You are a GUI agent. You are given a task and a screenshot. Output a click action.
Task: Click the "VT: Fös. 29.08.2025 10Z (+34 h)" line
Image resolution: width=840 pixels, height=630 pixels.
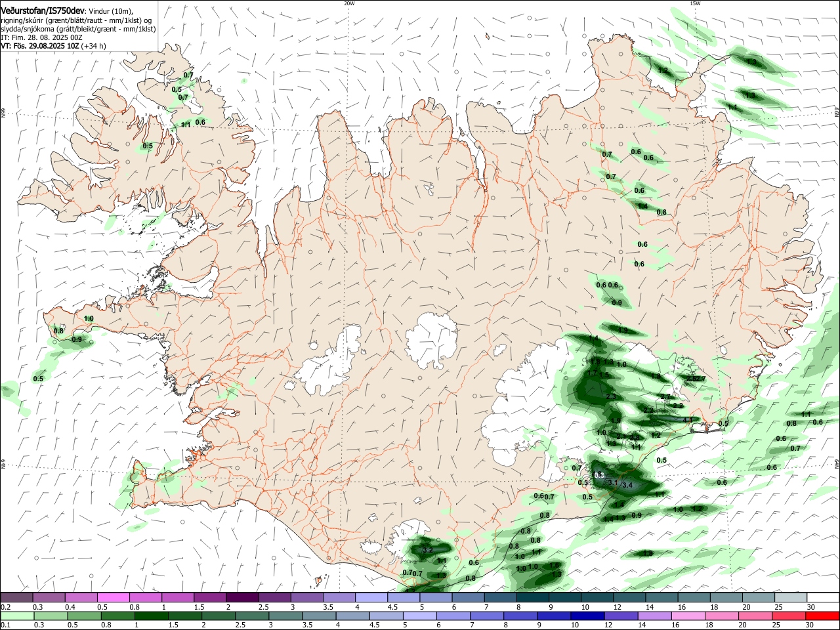(53, 46)
